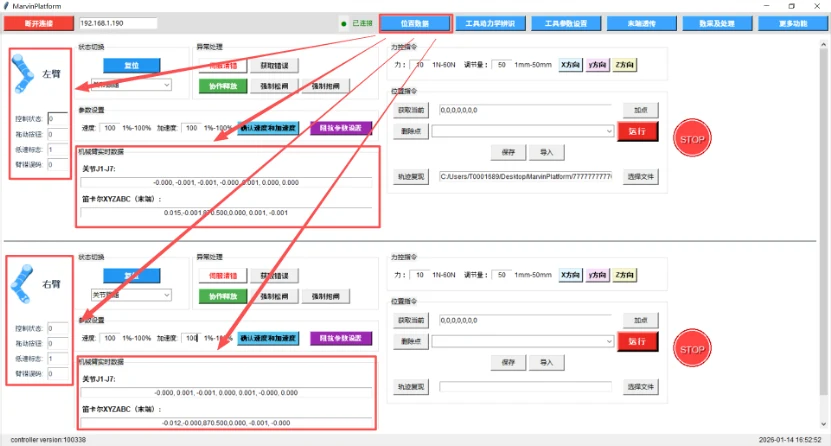Click left arm 调节量 input field
This screenshot has width=831, height=446.
501,65
